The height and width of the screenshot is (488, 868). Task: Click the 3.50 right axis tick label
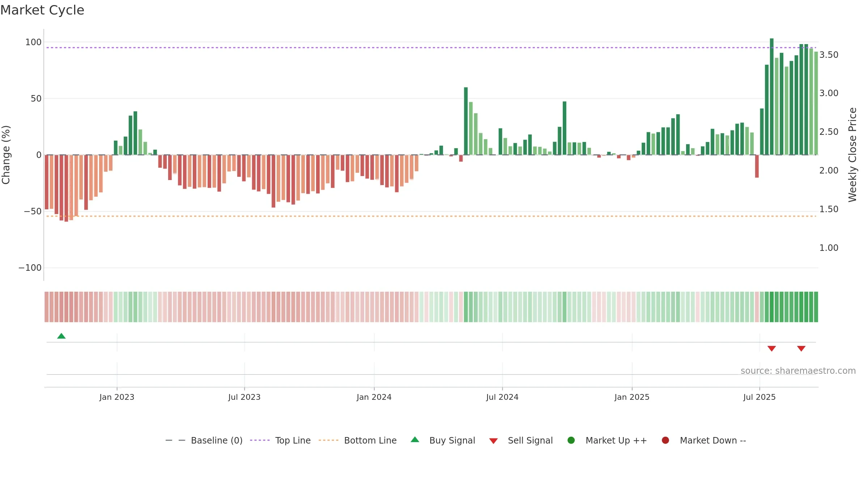pyautogui.click(x=829, y=55)
